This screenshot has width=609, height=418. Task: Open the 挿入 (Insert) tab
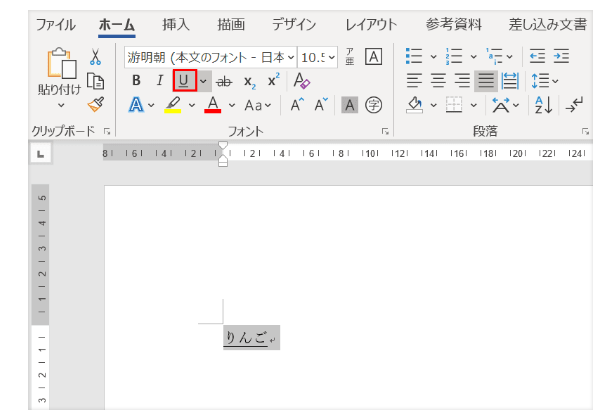click(x=175, y=24)
